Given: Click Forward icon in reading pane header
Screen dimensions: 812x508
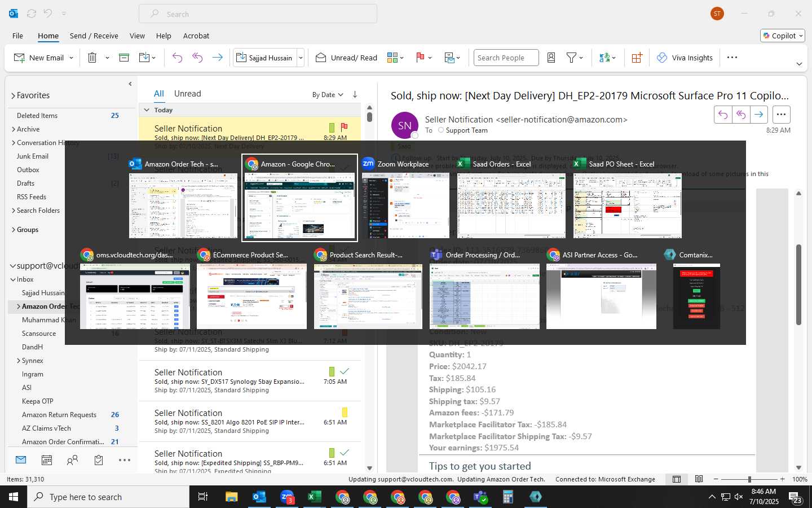Looking at the screenshot, I should point(759,115).
